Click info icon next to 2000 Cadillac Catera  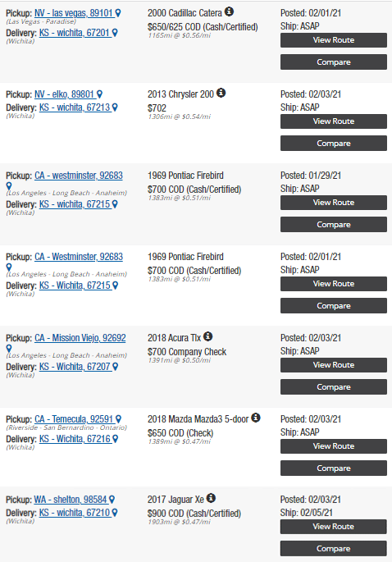229,11
